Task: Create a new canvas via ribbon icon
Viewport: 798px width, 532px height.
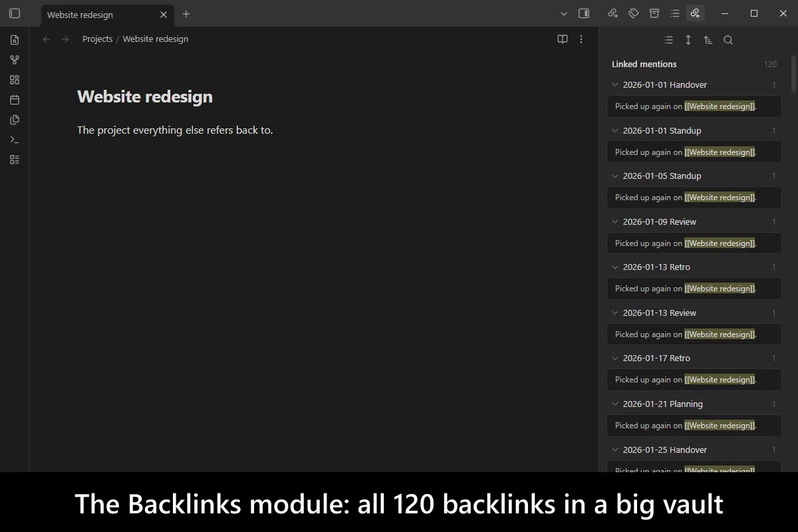Action: click(15, 80)
